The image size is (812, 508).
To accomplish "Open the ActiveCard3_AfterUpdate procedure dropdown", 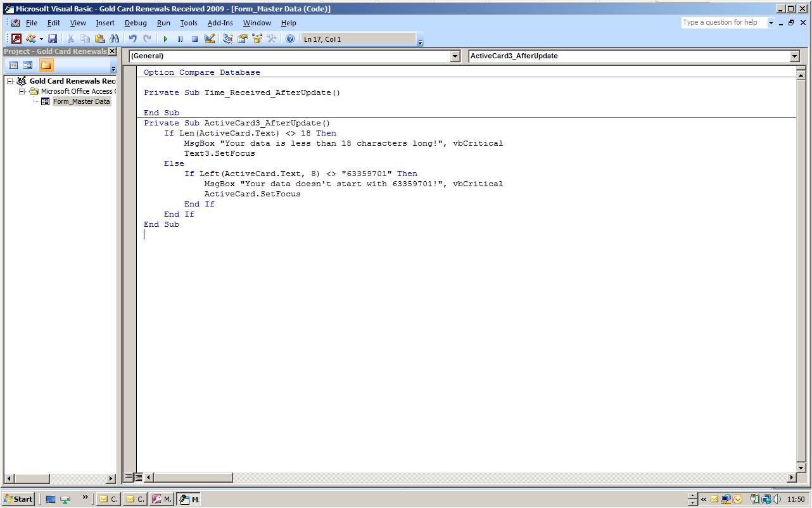I will tap(795, 56).
